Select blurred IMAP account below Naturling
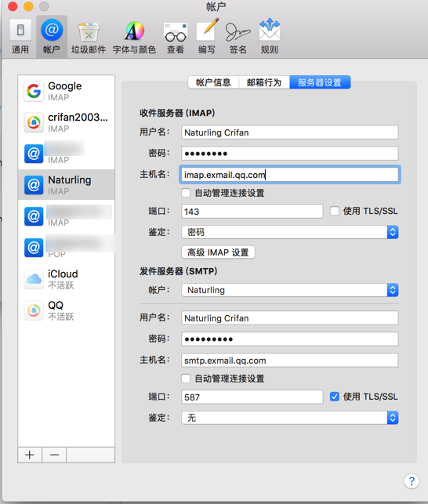Screen dimensions: 428x504 point(67,216)
